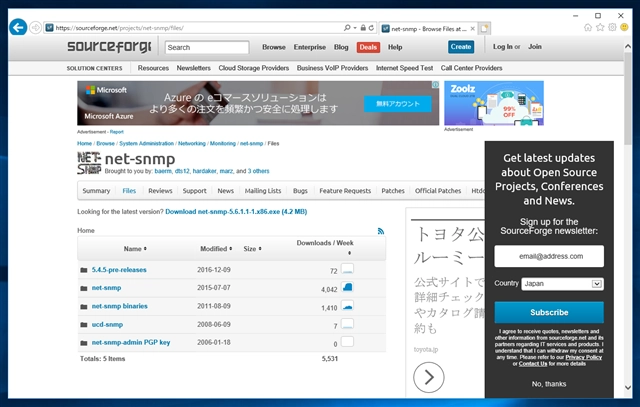
Task: Open the Summary tab
Action: tap(96, 191)
